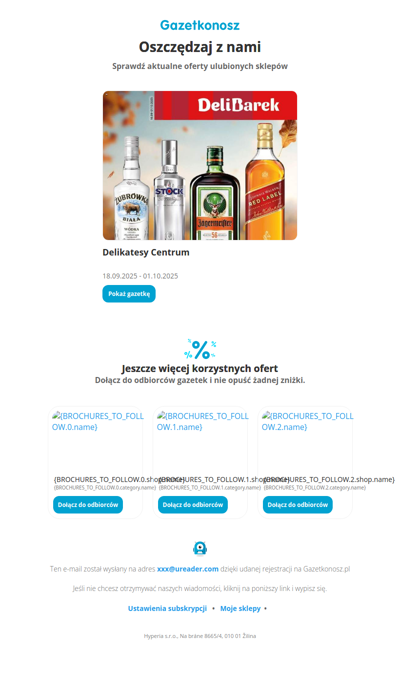The image size is (400, 684).
Task: Click the Pokaż gazetkę button
Action: (x=129, y=294)
